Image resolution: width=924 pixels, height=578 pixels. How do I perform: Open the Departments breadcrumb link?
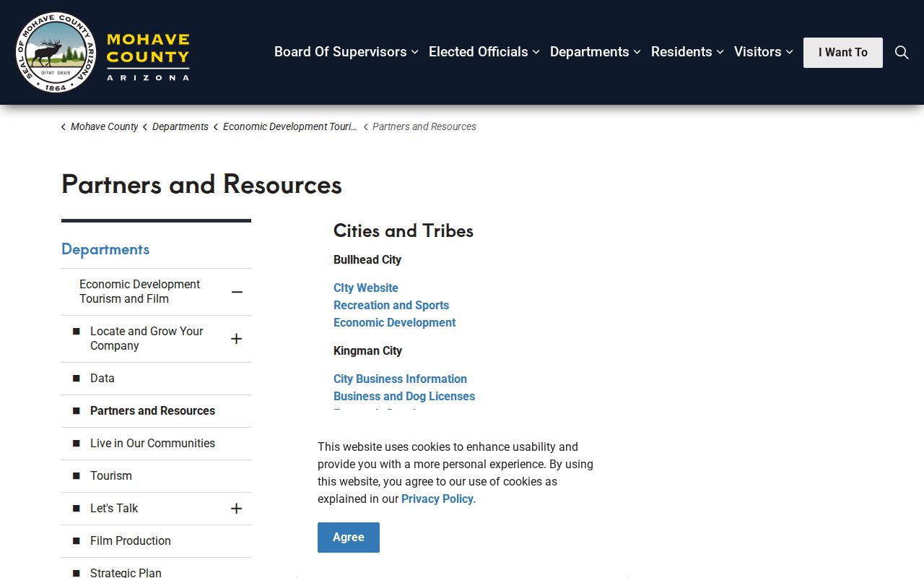[180, 126]
